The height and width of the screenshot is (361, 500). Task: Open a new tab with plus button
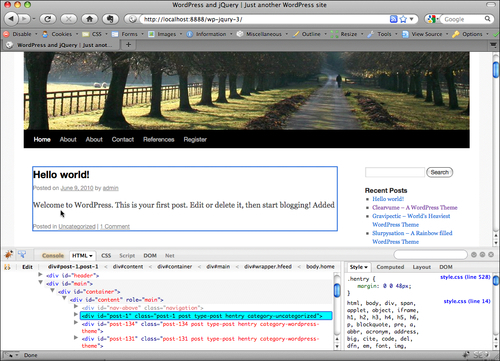(x=128, y=44)
